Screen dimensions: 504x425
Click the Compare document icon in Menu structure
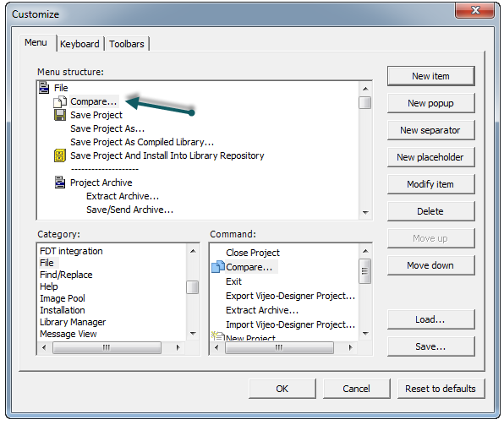(x=60, y=101)
